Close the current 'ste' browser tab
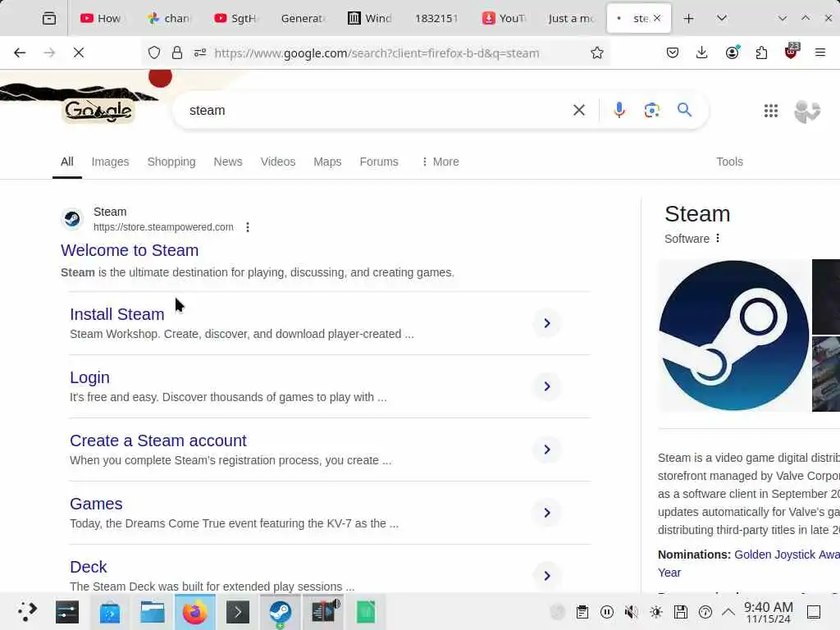 [x=657, y=18]
